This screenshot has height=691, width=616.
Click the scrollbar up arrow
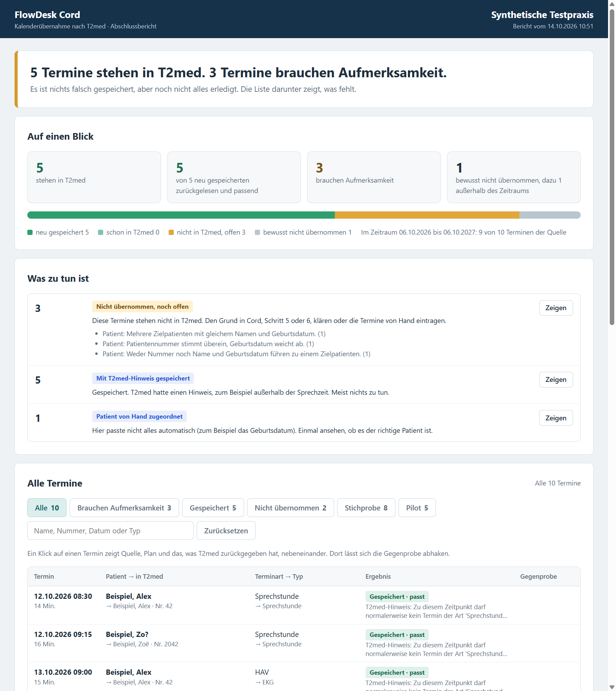(612, 4)
